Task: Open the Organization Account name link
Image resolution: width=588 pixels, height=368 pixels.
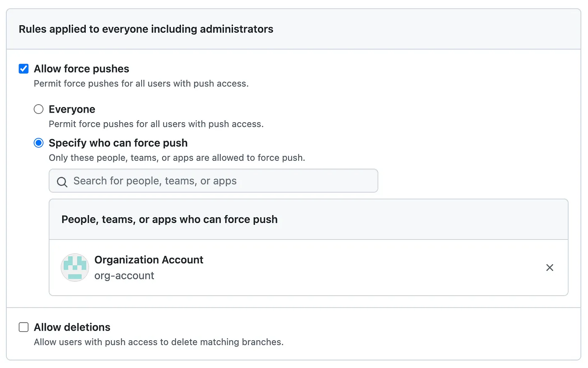Action: click(149, 260)
